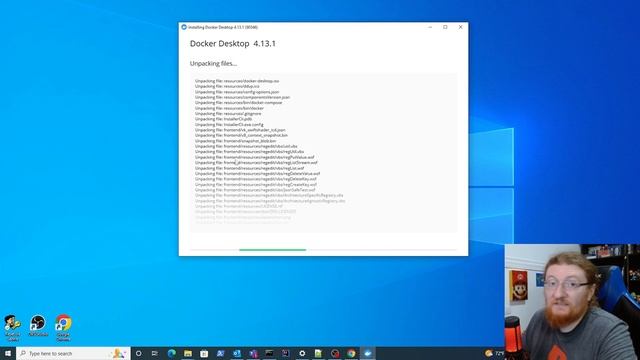Click the 'Installing Docker Desktop 4.13.1' title text
Image resolution: width=640 pixels, height=360 pixels.
click(223, 27)
